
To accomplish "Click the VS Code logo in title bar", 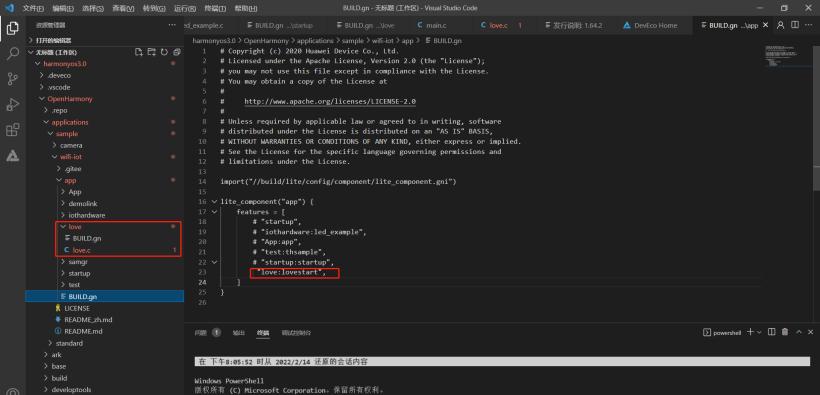I will coord(9,8).
